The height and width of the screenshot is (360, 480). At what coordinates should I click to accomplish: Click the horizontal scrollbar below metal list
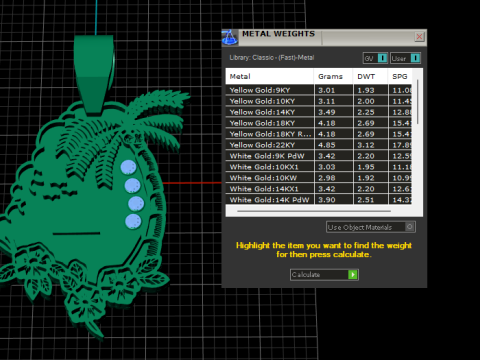coord(314,211)
